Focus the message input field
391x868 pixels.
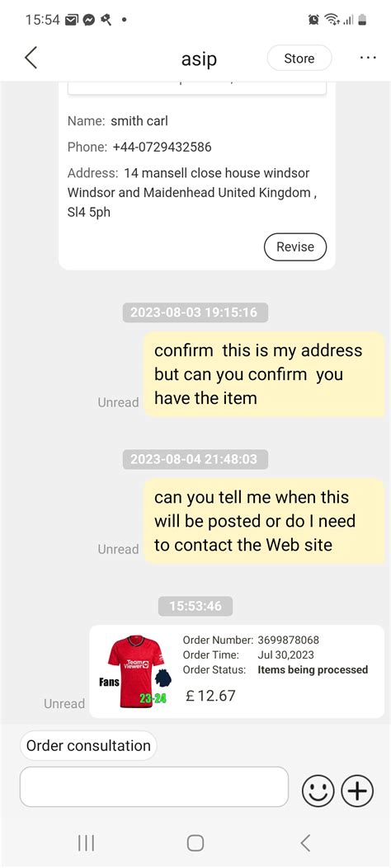[154, 786]
